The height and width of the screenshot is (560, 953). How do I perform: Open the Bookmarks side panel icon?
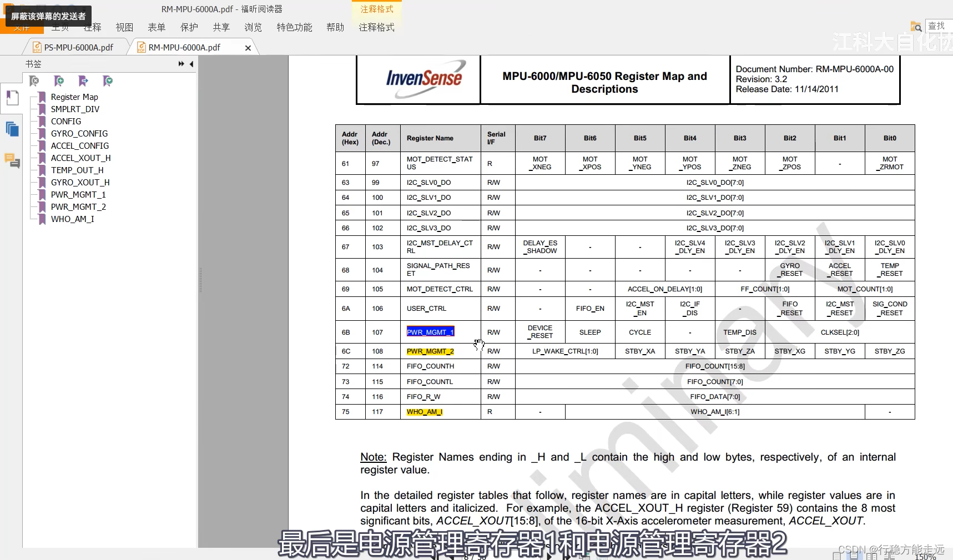pyautogui.click(x=12, y=99)
